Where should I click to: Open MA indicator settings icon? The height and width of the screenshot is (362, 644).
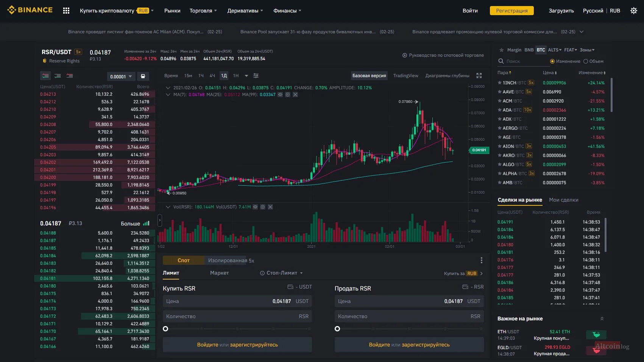(x=288, y=95)
